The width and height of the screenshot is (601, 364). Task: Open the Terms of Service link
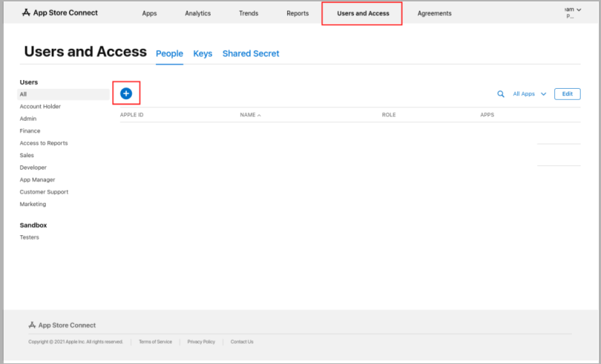(155, 341)
